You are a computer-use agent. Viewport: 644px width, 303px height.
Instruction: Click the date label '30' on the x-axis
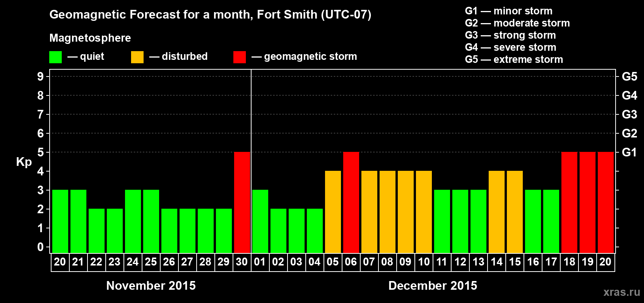242,262
